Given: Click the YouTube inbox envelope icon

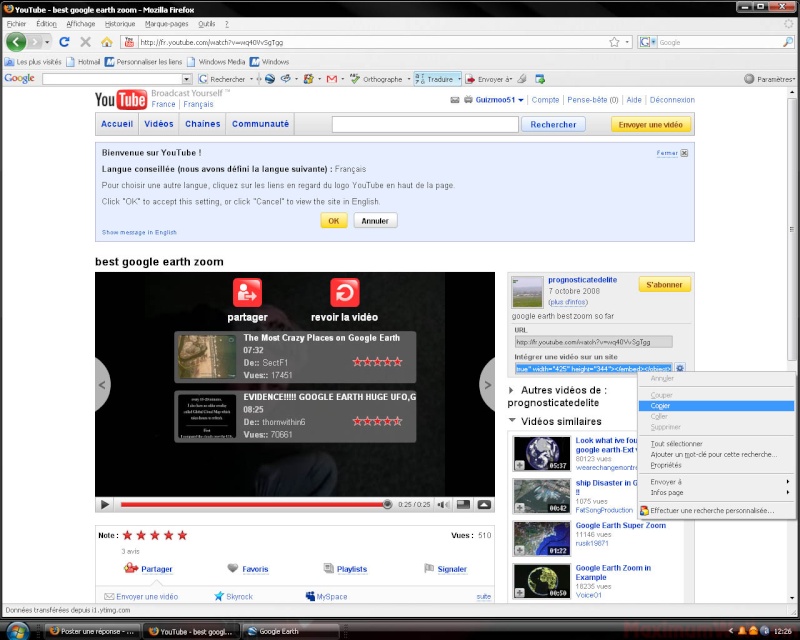Looking at the screenshot, I should tap(455, 100).
